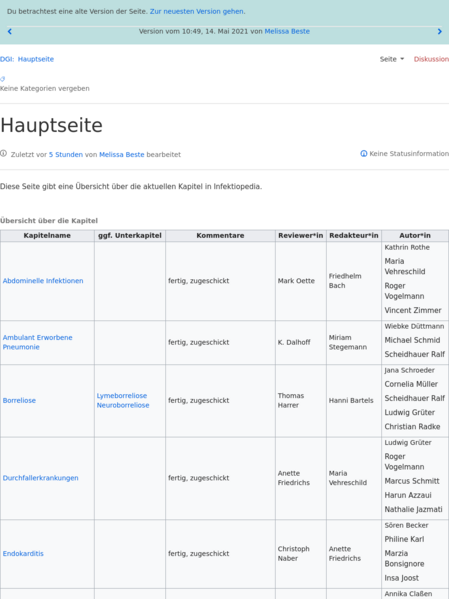Click the Keine Statusinformation status icon
This screenshot has height=599, width=449.
point(364,154)
